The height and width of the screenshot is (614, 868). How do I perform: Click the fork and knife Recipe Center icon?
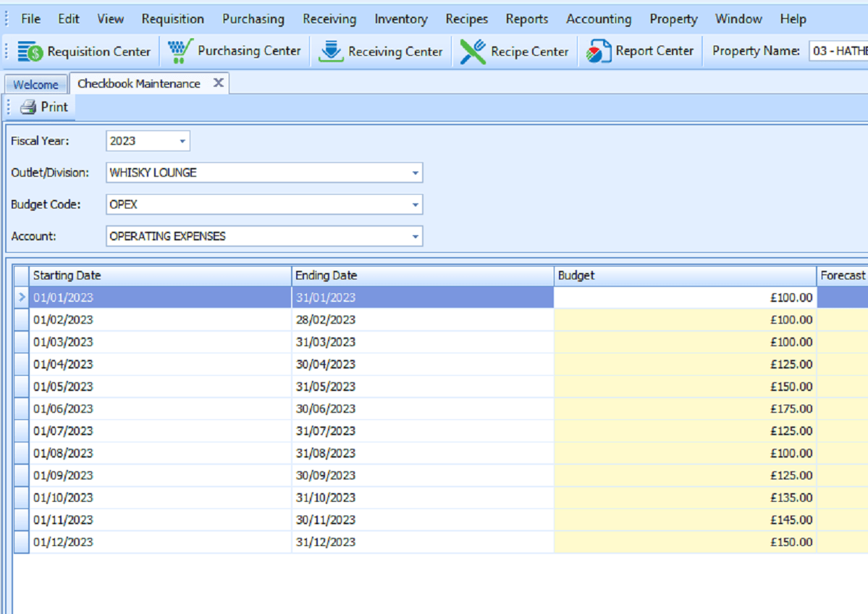coord(473,50)
